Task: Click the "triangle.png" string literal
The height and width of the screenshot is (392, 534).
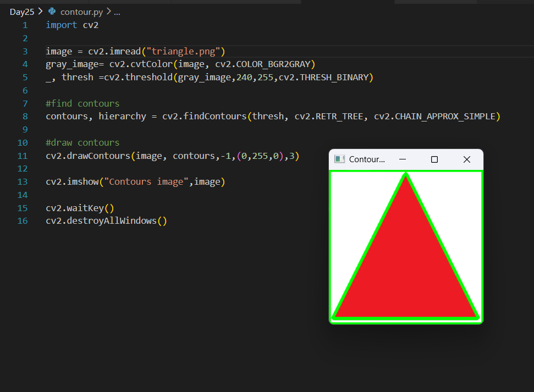Action: [x=183, y=52]
